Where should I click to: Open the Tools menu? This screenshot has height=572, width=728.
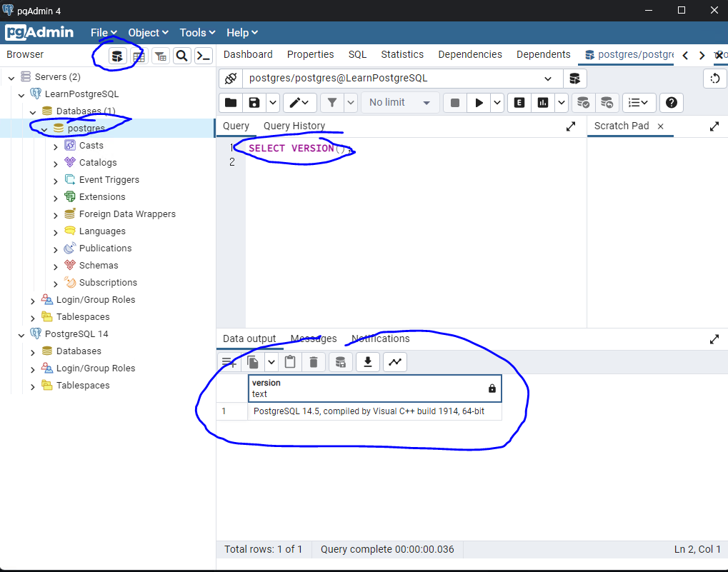pyautogui.click(x=197, y=32)
